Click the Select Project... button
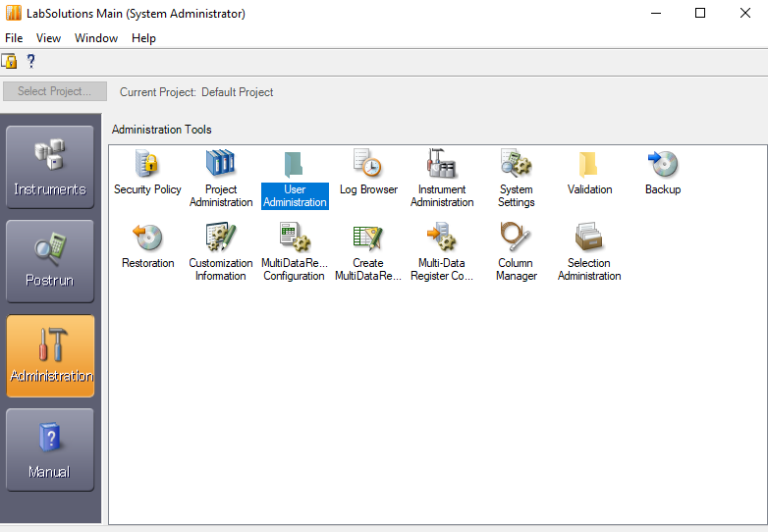 (55, 91)
